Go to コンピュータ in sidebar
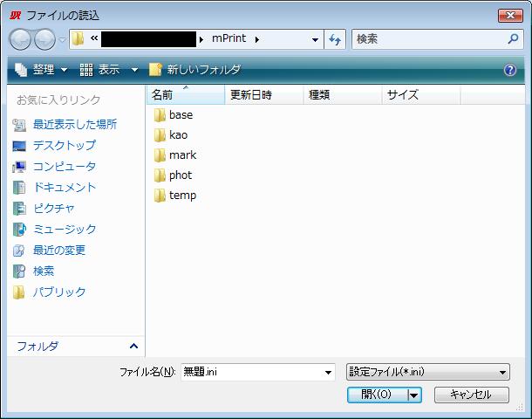The height and width of the screenshot is (419, 532). point(64,167)
